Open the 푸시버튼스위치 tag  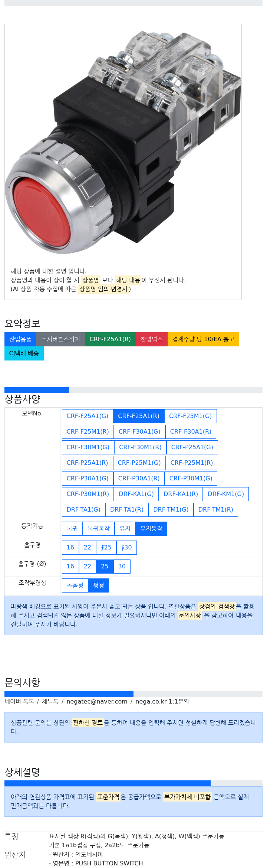(x=60, y=339)
